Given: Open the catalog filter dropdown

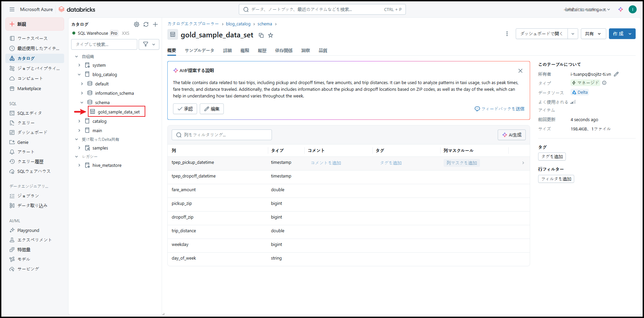Looking at the screenshot, I should tap(149, 44).
